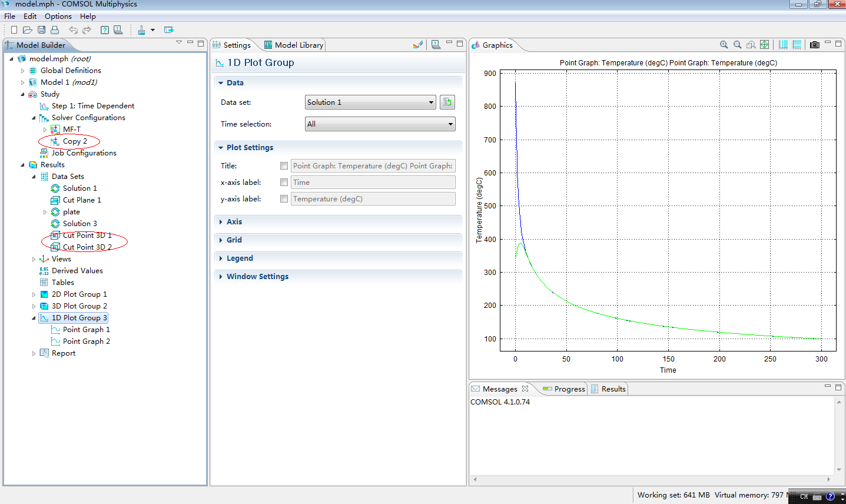
Task: Select Tables node in Results
Action: tap(62, 283)
